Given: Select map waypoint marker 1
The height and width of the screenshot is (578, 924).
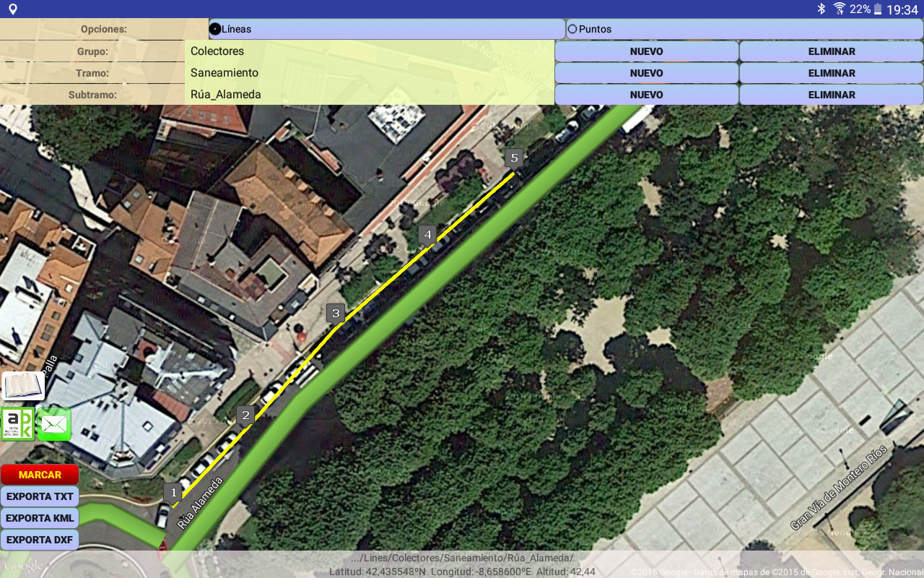Looking at the screenshot, I should point(173,493).
